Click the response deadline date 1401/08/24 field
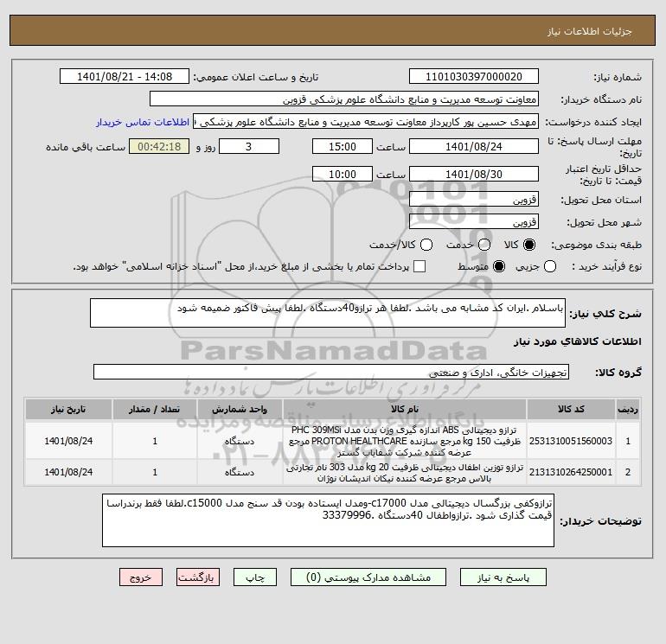The width and height of the screenshot is (666, 644). pos(474,146)
